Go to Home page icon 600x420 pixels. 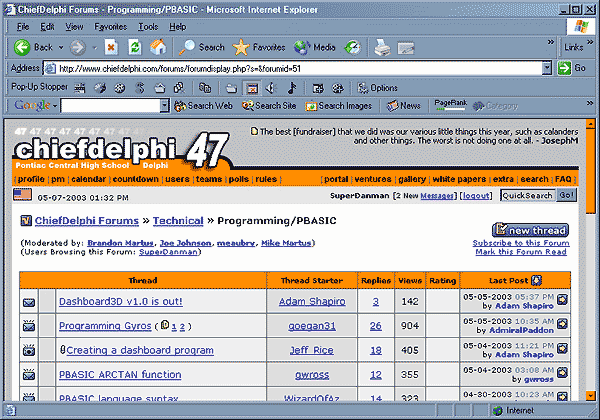pyautogui.click(x=158, y=47)
